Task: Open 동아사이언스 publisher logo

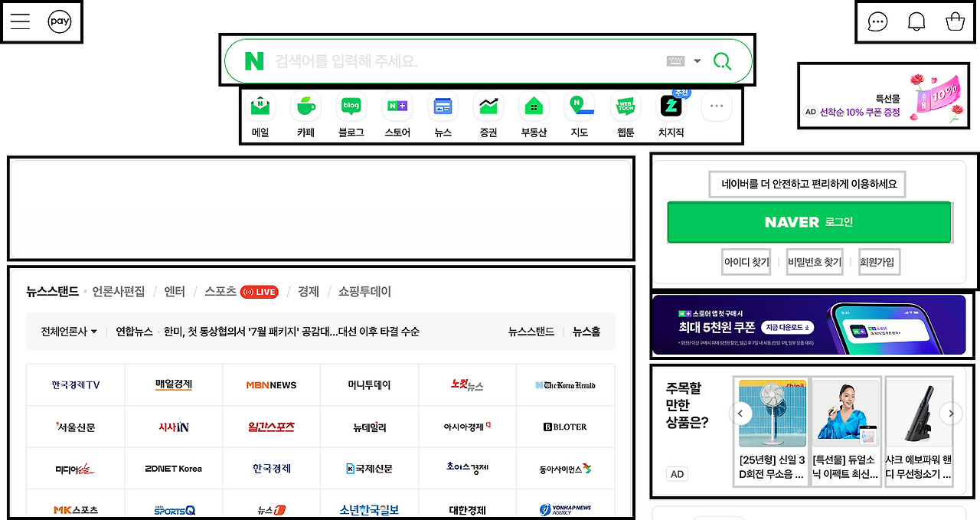Action: click(566, 468)
